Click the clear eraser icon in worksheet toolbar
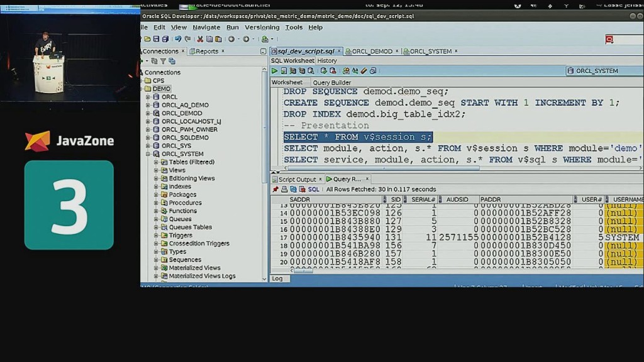This screenshot has width=644, height=362. (364, 71)
